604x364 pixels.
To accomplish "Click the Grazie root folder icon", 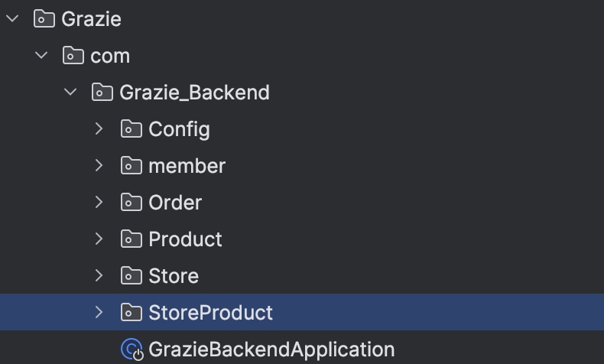I will (44, 18).
